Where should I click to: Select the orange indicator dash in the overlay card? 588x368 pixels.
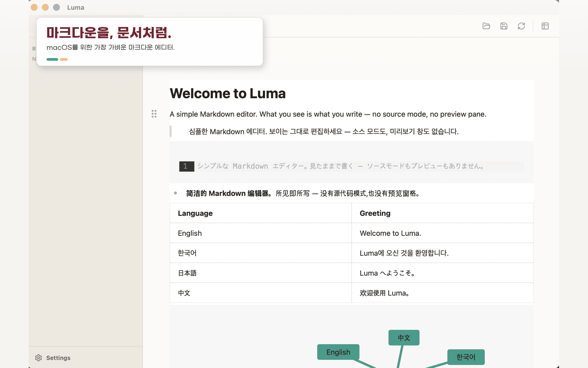tap(64, 59)
